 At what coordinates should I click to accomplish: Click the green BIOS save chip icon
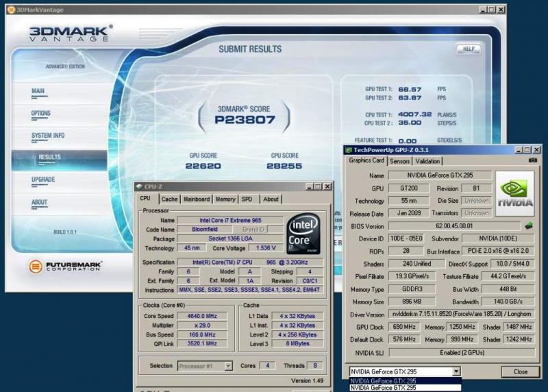point(529,226)
